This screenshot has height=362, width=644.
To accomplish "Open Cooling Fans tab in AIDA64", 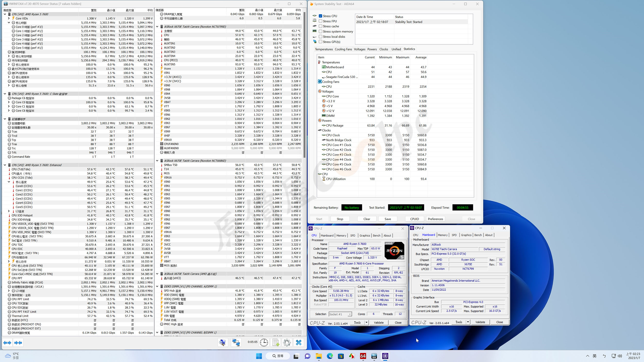I will [343, 49].
